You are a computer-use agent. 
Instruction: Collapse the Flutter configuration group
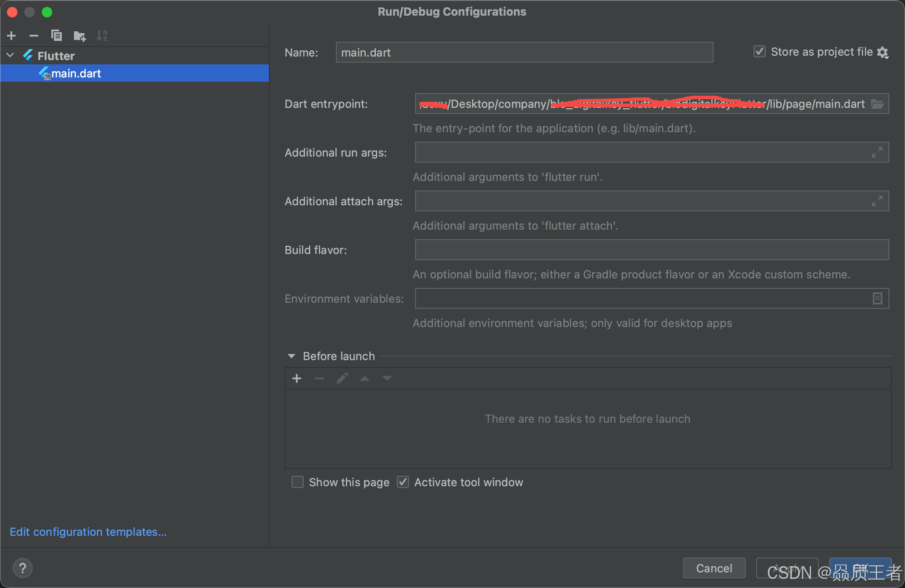tap(10, 55)
